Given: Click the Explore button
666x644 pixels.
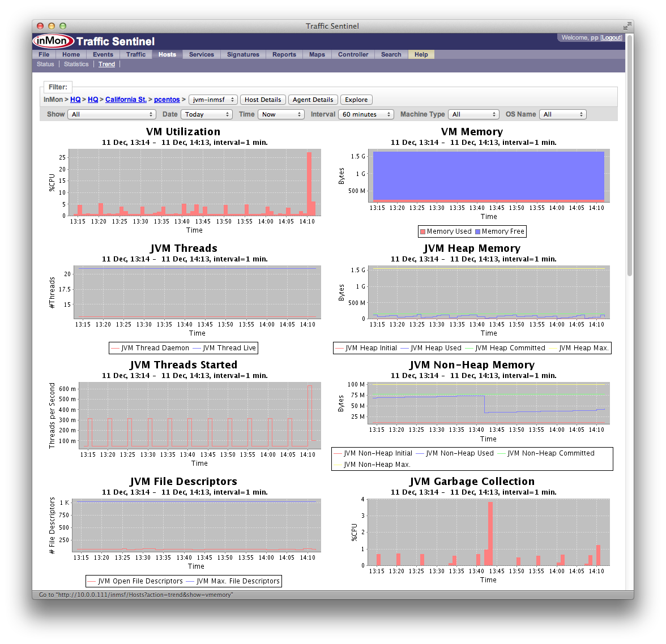Looking at the screenshot, I should click(x=356, y=100).
